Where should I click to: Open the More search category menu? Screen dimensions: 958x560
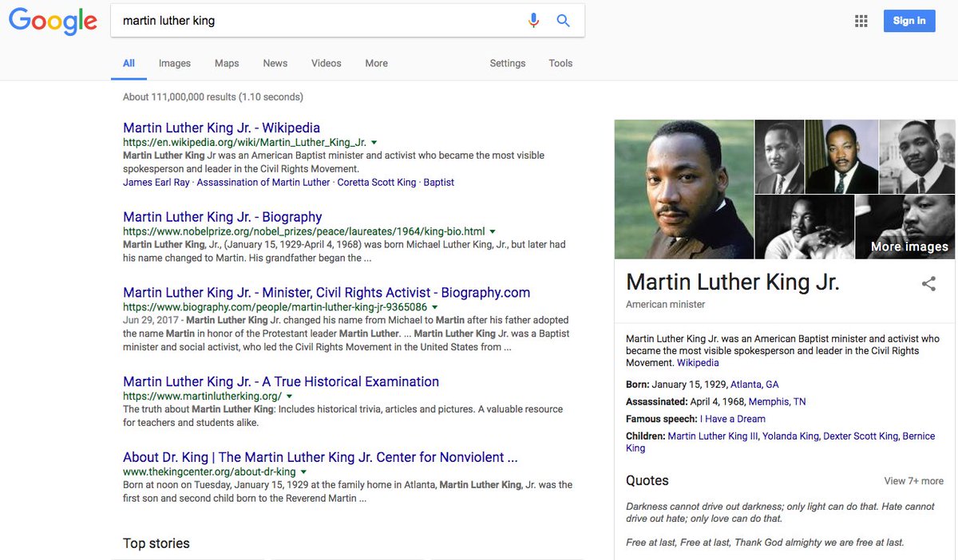376,63
